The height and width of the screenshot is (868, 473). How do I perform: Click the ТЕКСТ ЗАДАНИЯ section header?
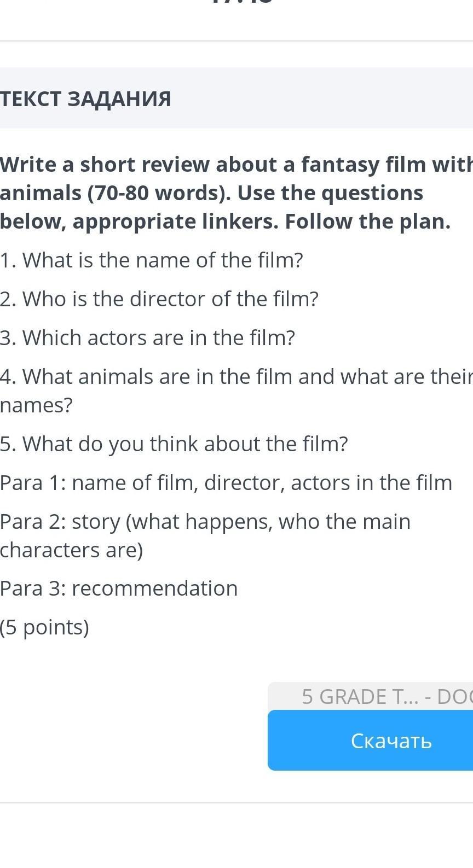pos(85,99)
